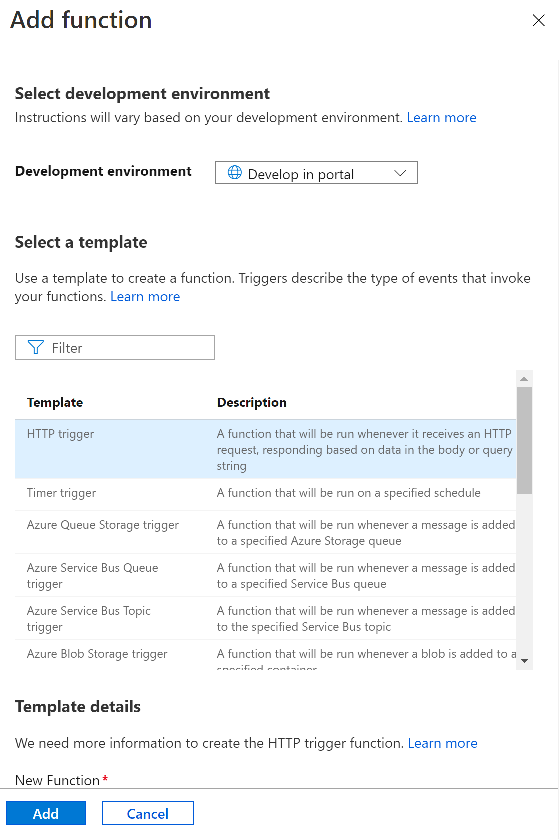Click the template list scrollbar thumb

524,440
